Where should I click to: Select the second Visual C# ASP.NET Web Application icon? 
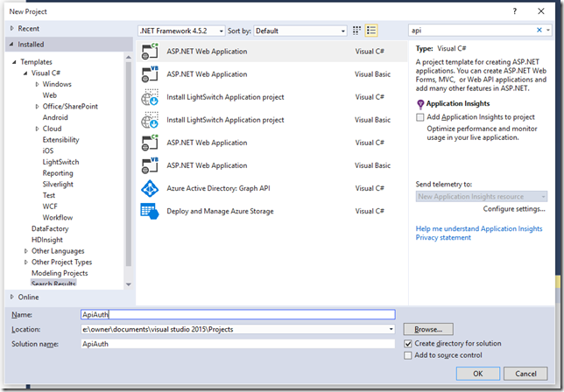point(150,143)
